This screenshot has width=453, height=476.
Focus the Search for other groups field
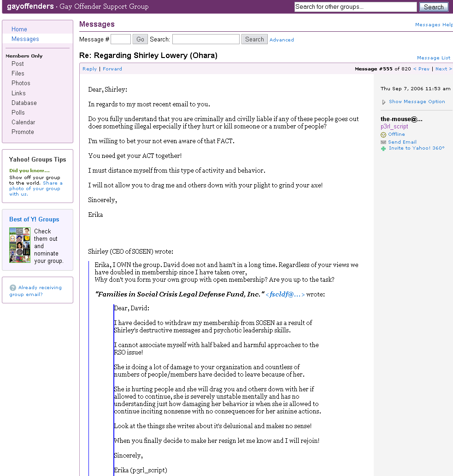click(356, 7)
